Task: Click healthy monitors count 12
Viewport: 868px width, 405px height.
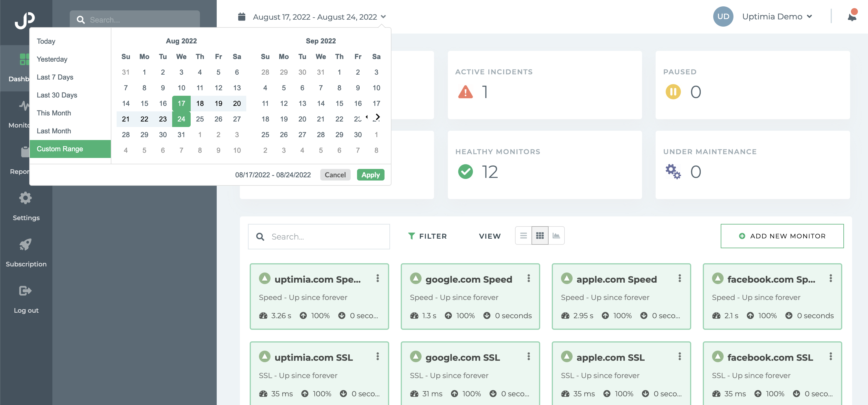Action: click(x=489, y=172)
